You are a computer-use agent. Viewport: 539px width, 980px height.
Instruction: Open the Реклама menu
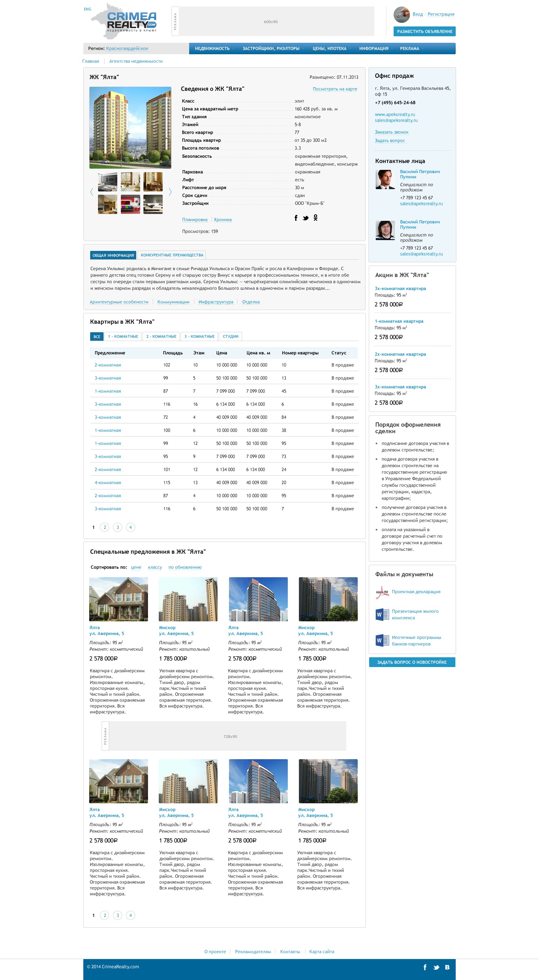(x=410, y=49)
